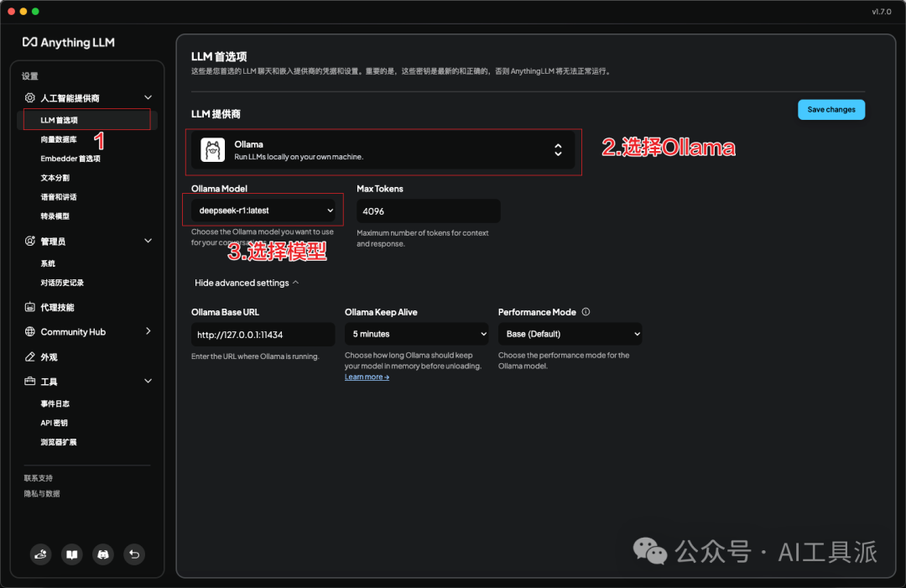Image resolution: width=906 pixels, height=588 pixels.
Task: Click the Performance Mode info icon
Action: pyautogui.click(x=586, y=312)
